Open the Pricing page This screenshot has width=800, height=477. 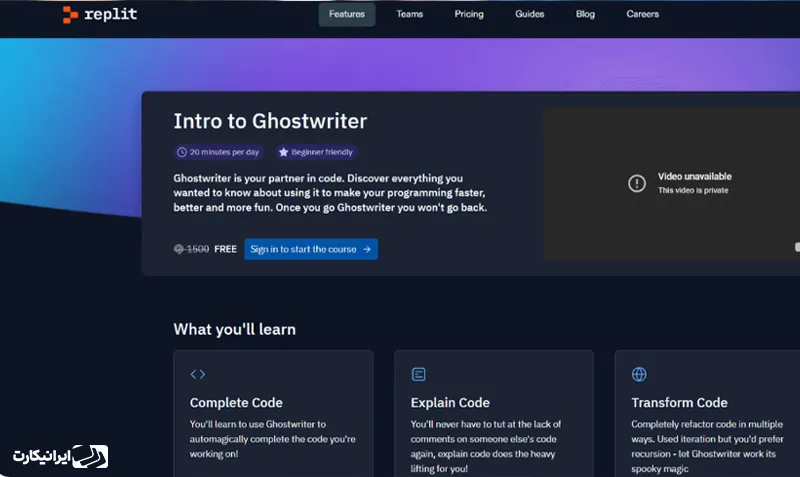pos(469,14)
